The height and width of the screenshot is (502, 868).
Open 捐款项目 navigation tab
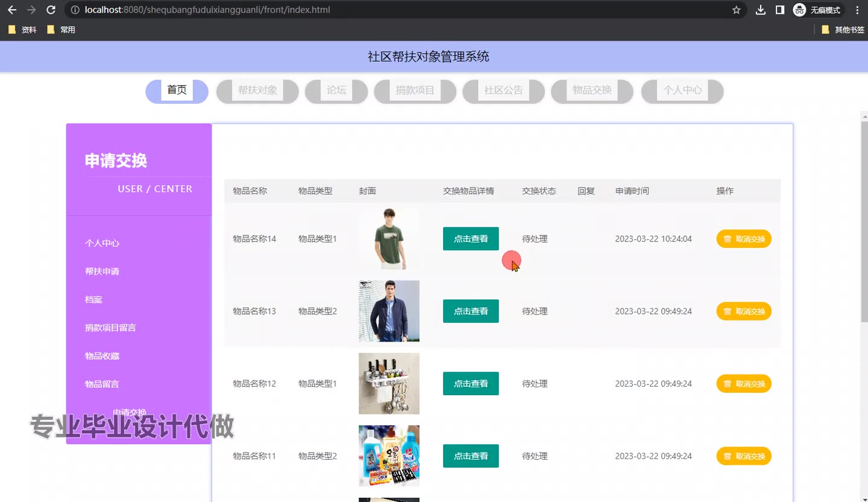click(x=415, y=91)
